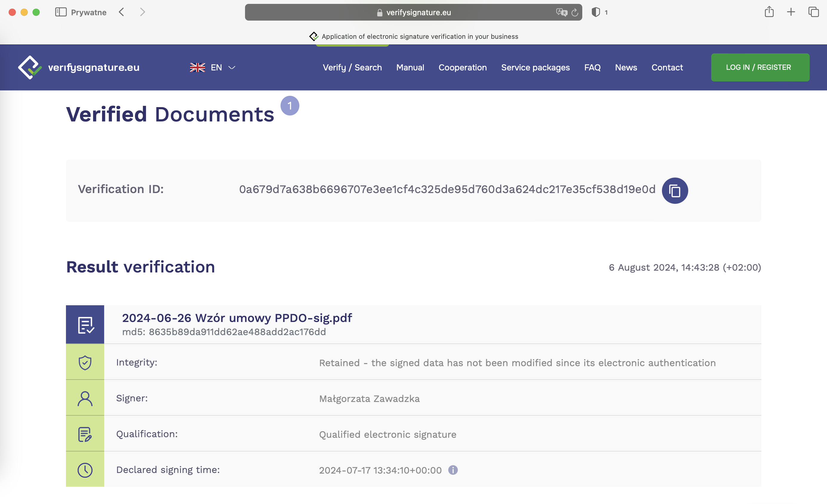The width and height of the screenshot is (827, 504).
Task: Click the verified documents count badge
Action: pyautogui.click(x=290, y=106)
